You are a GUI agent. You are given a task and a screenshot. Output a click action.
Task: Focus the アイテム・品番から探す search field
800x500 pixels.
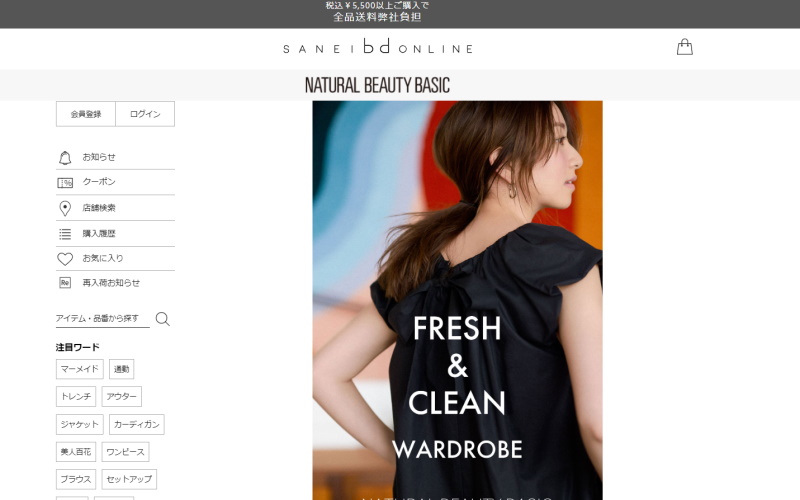point(102,318)
